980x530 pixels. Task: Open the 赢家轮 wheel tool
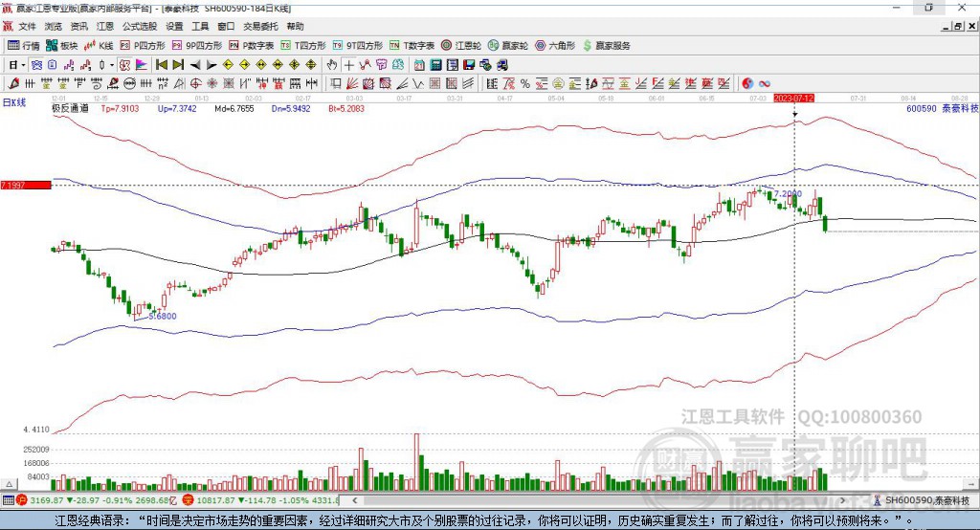(507, 46)
